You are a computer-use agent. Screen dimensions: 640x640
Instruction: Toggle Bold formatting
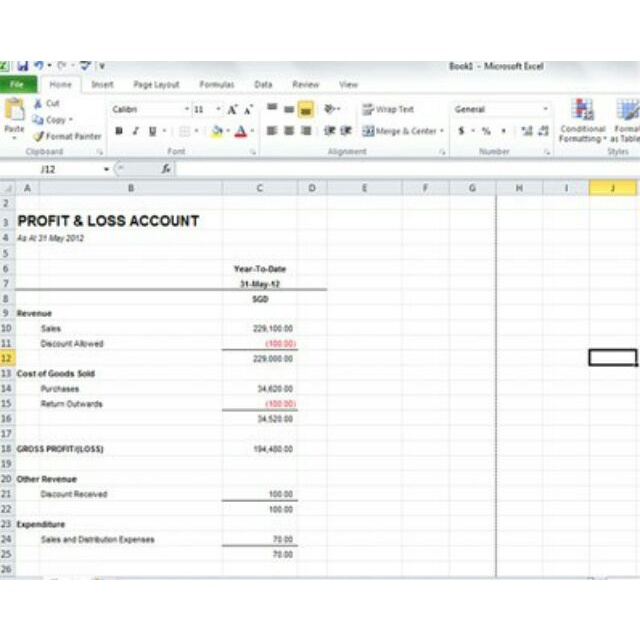pos(119,131)
